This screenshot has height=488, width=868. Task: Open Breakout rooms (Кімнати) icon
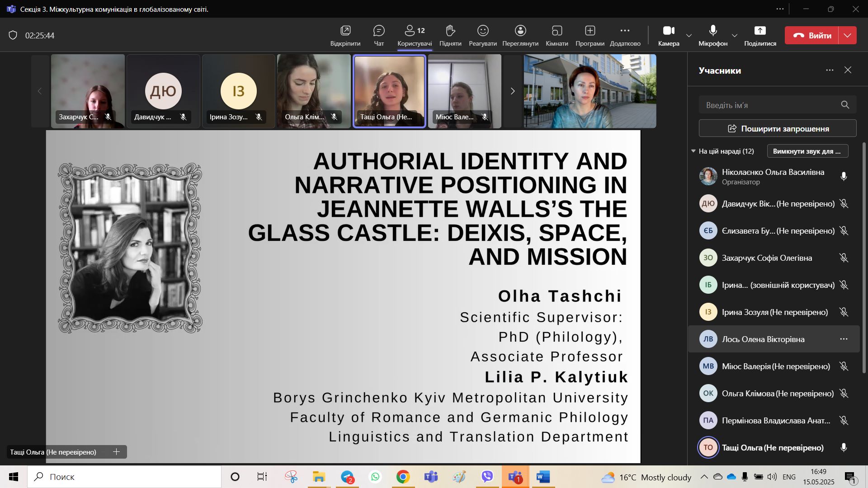557,31
